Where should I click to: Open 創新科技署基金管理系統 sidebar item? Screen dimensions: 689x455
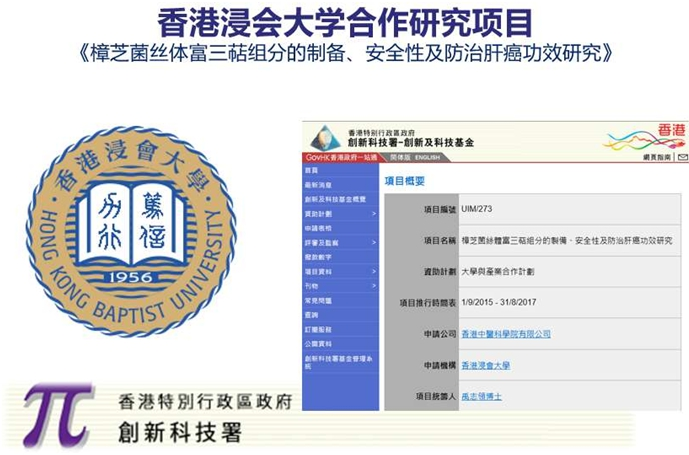click(338, 362)
